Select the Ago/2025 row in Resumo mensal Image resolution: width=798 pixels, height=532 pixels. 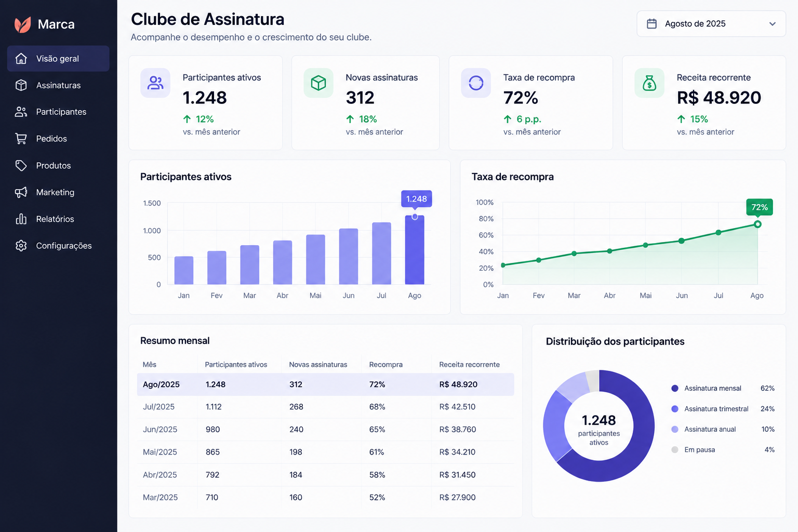point(326,384)
